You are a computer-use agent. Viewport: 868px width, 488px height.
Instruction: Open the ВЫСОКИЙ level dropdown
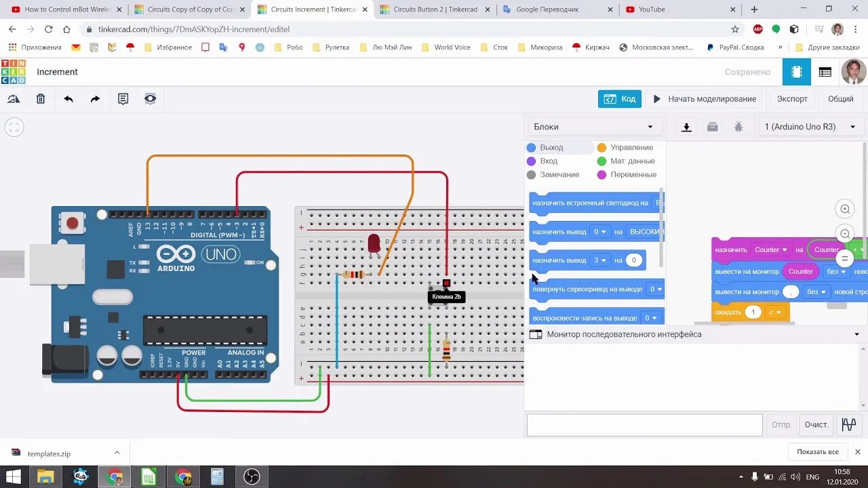pos(645,232)
